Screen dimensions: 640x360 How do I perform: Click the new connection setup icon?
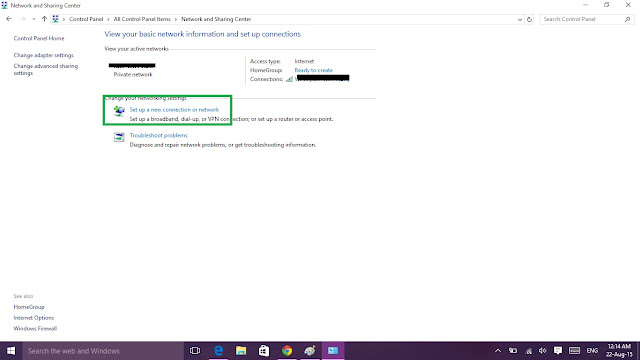[x=119, y=111]
